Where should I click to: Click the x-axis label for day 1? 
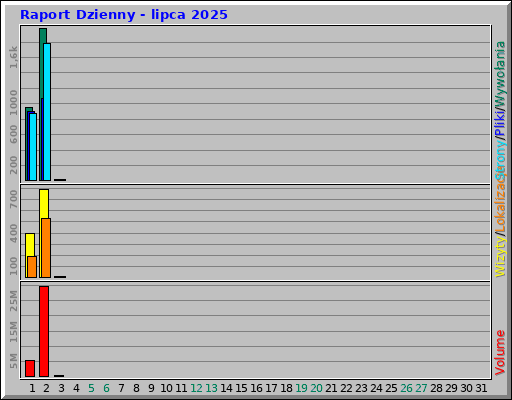(x=32, y=388)
